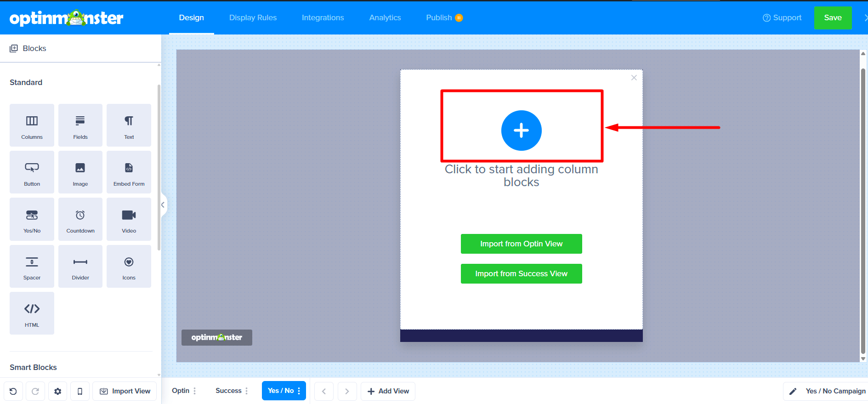Viewport: 868px width, 404px height.
Task: Select the Divider block
Action: click(80, 266)
